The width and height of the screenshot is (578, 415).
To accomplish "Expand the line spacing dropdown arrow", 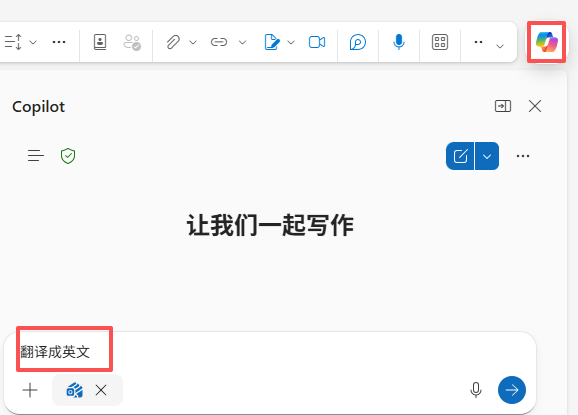I will pyautogui.click(x=33, y=42).
